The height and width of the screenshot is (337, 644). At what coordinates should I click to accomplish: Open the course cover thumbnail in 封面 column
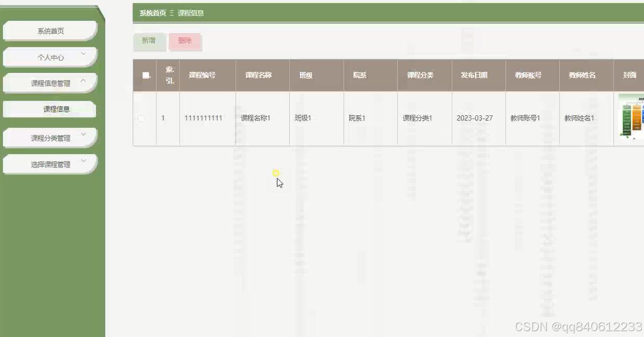click(631, 117)
